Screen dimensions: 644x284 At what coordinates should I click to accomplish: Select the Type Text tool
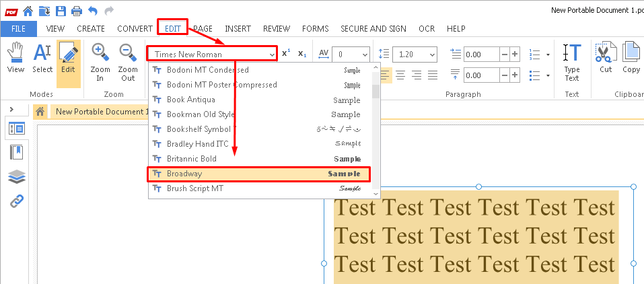click(572, 63)
